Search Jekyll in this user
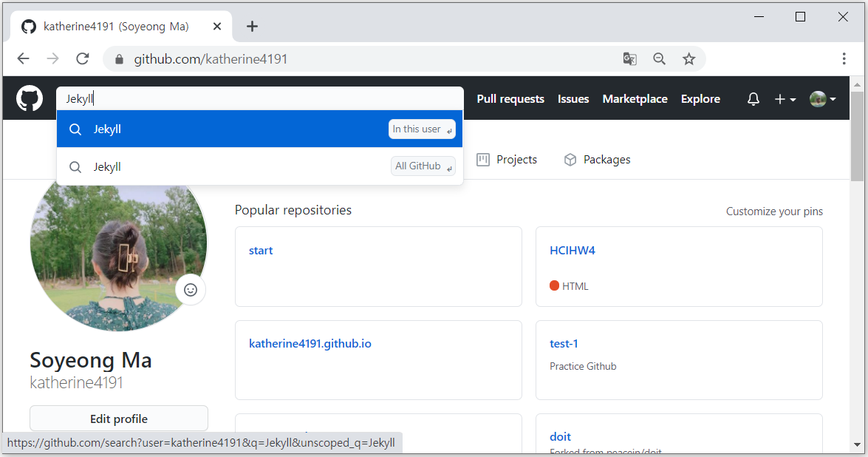This screenshot has height=457, width=868. (x=259, y=129)
